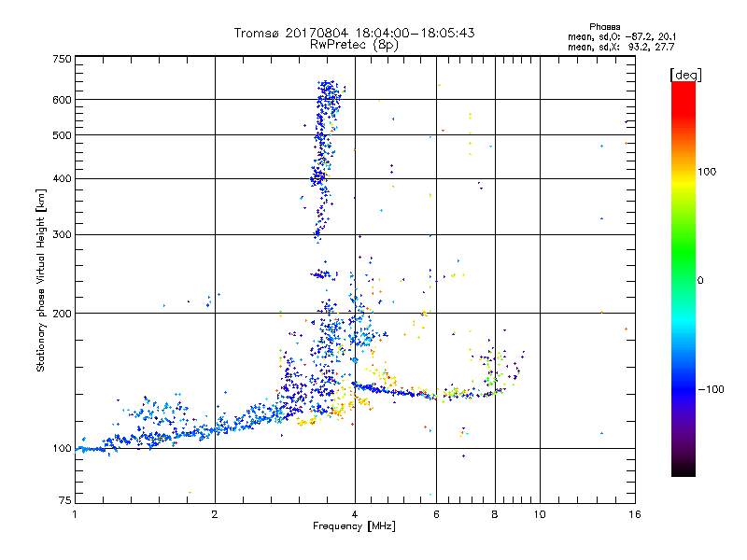Click the '[deg]' colorbar unit label

[685, 75]
